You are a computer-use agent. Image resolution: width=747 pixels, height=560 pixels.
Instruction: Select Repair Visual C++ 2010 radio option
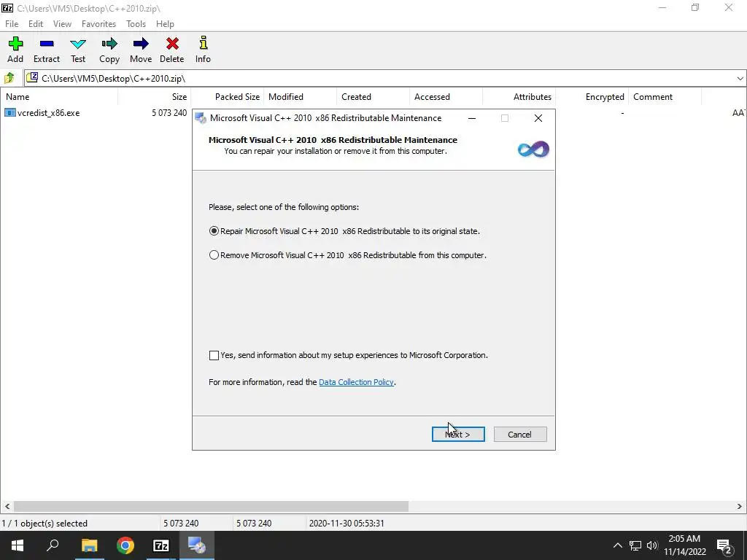tap(214, 231)
